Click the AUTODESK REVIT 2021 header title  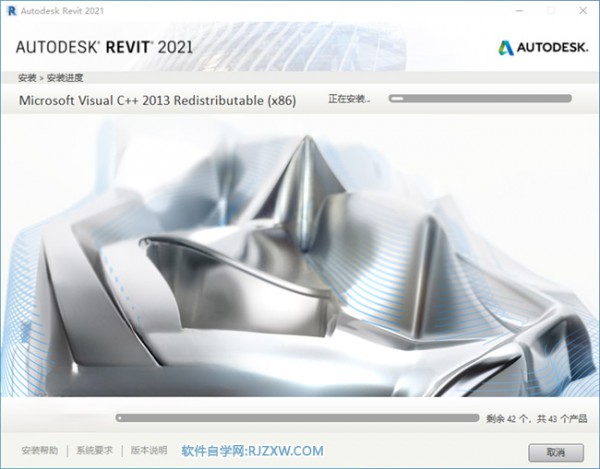coord(104,47)
